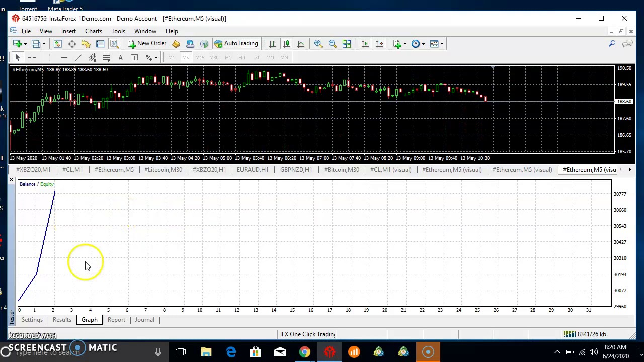Viewport: 644px width, 362px height.
Task: Open the Tools menu
Action: click(118, 31)
